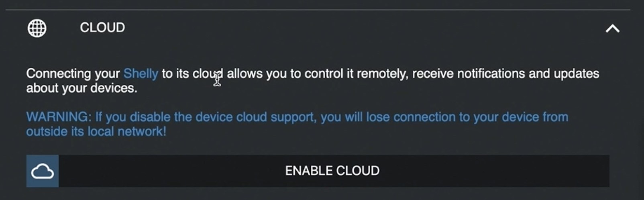
Task: Click the globe icon beside CLOUD
Action: click(37, 28)
